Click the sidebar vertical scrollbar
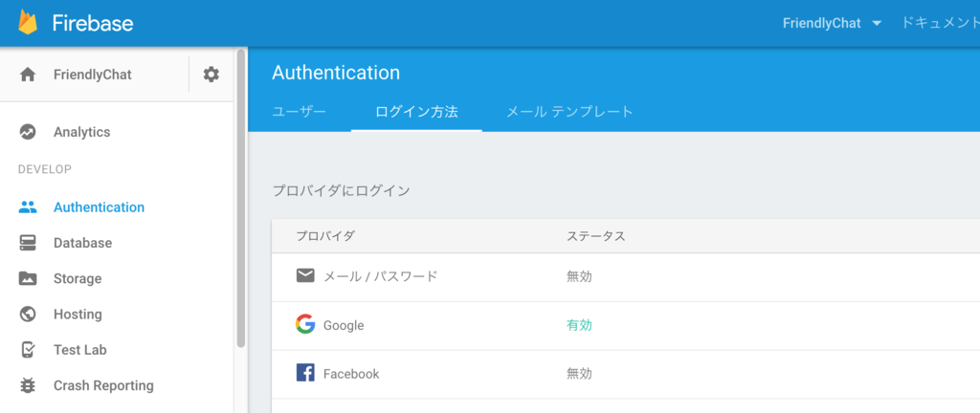The height and width of the screenshot is (413, 980). [x=241, y=200]
